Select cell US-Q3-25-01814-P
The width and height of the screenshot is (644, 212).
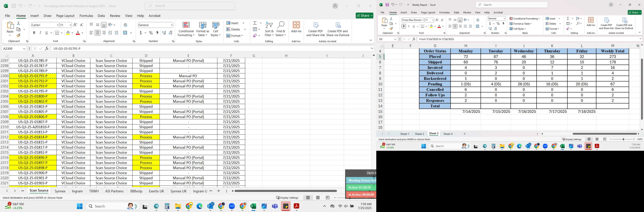coord(33,137)
